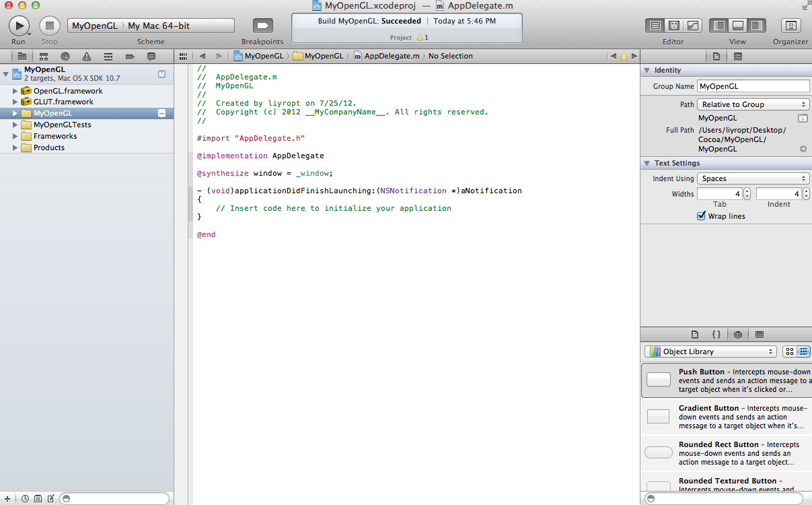Expand the MyOpenGL group folder

tap(15, 114)
